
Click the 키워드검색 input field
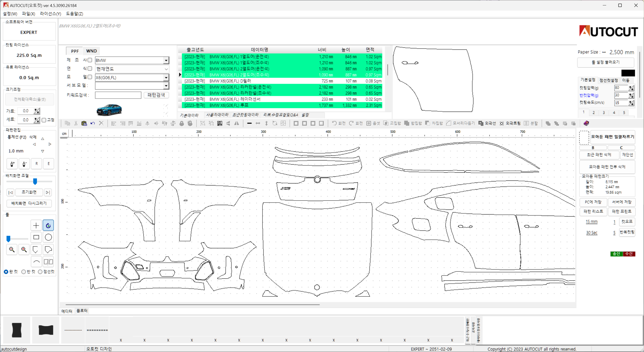click(118, 95)
